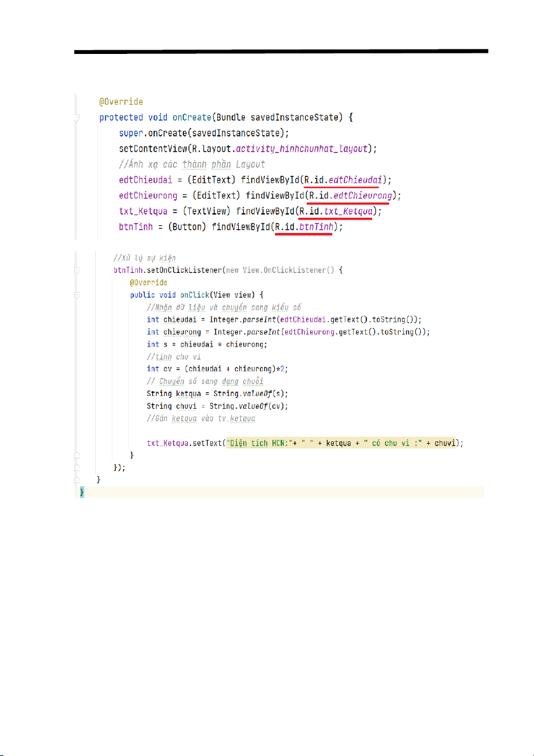Click the (Button) cast on btnTinh line
534x756 pixels.
point(188,227)
